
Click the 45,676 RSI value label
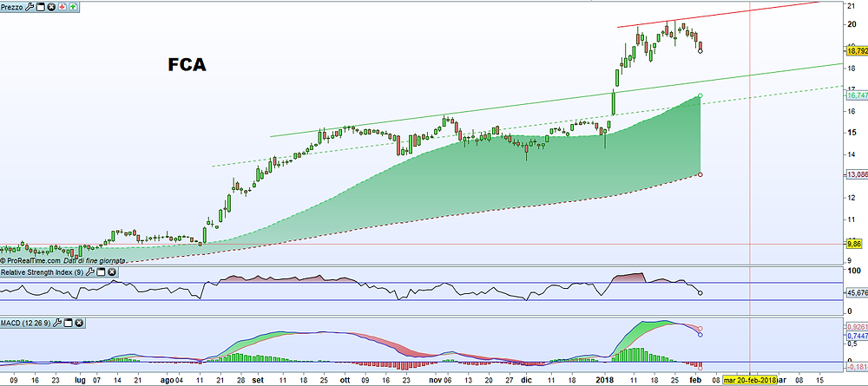click(x=858, y=292)
